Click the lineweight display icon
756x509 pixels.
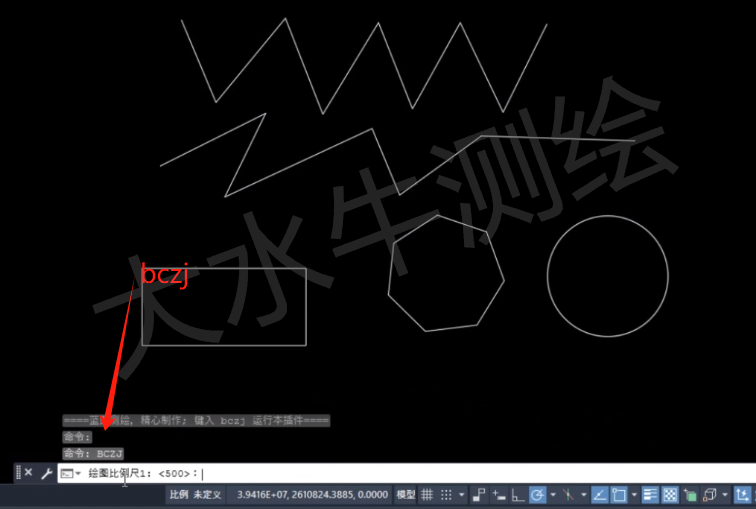pyautogui.click(x=650, y=494)
